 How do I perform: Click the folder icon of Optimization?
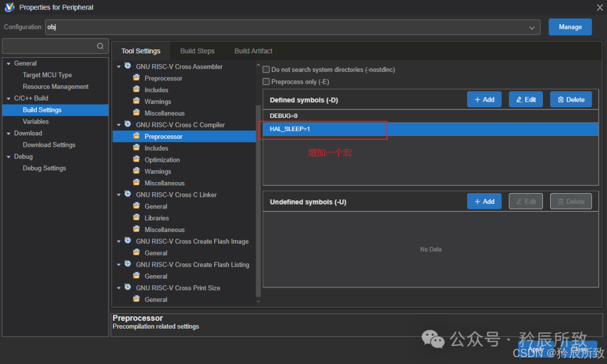[x=136, y=160]
